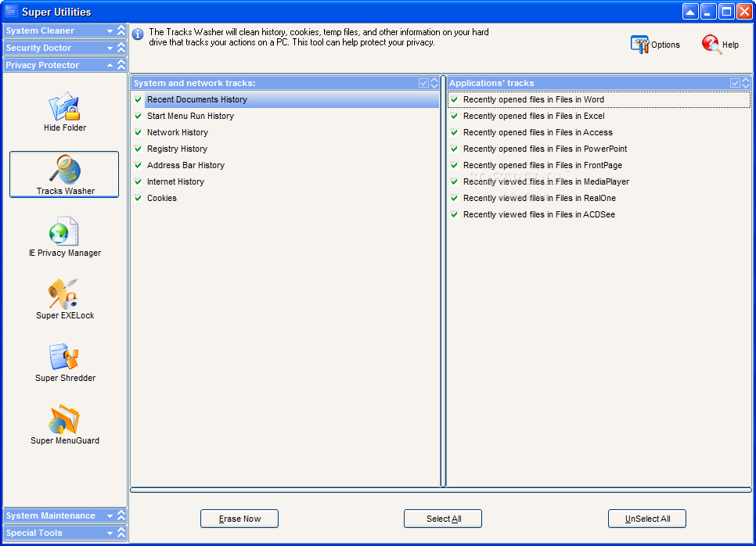
Task: Uncheck Recently viewed files in ACDSee
Action: (454, 214)
